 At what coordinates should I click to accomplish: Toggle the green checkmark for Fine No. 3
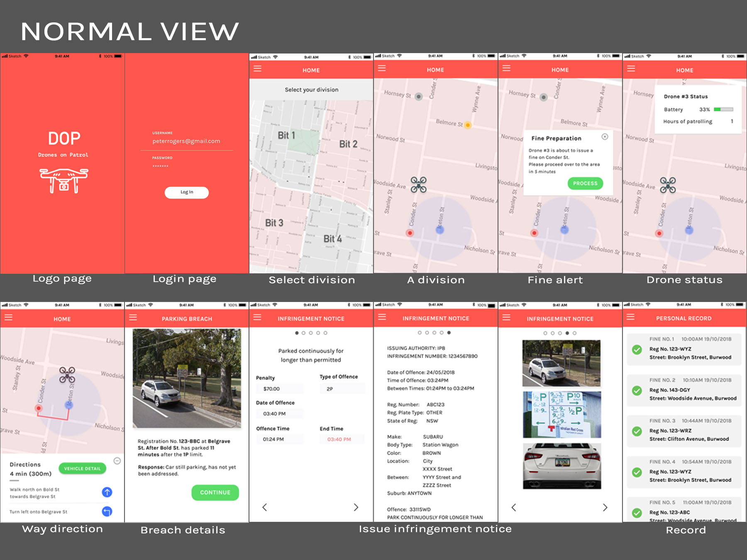click(x=637, y=431)
